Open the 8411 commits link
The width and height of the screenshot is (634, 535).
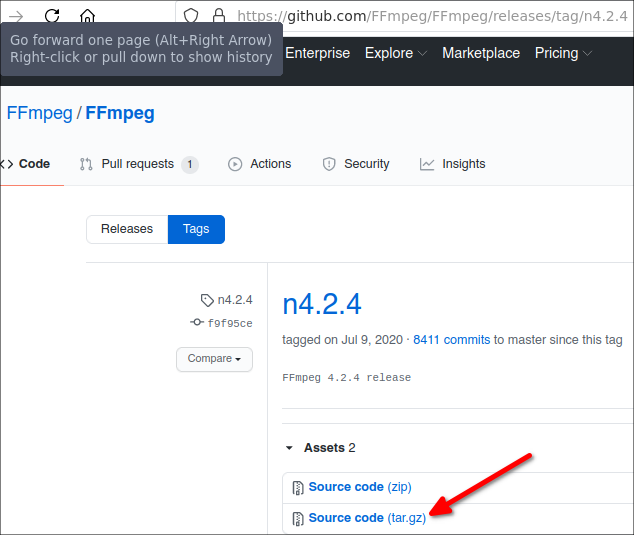point(451,340)
